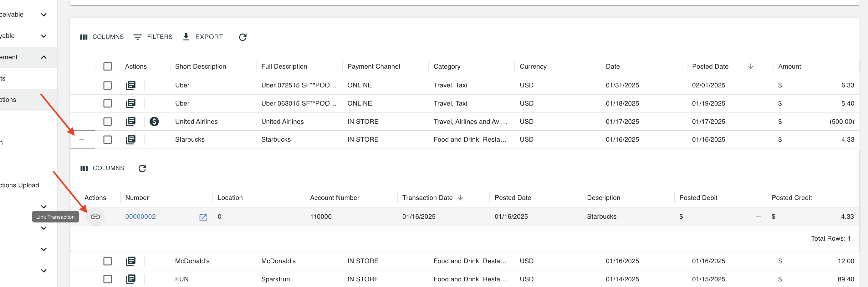Image resolution: width=868 pixels, height=287 pixels.
Task: Refresh the nested linked transactions grid
Action: point(142,168)
